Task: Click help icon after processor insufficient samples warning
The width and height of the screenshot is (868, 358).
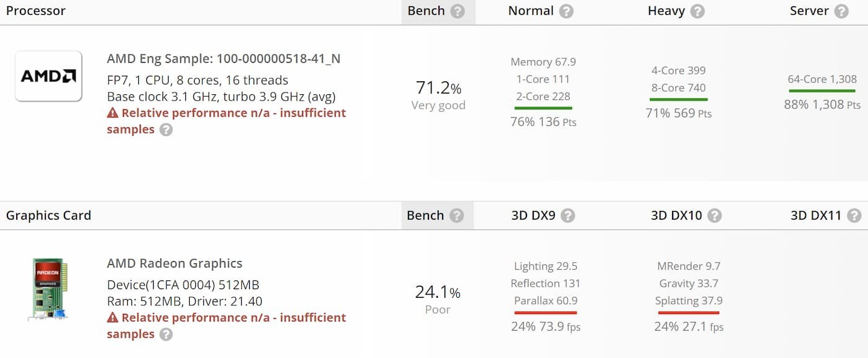Action: point(166,130)
